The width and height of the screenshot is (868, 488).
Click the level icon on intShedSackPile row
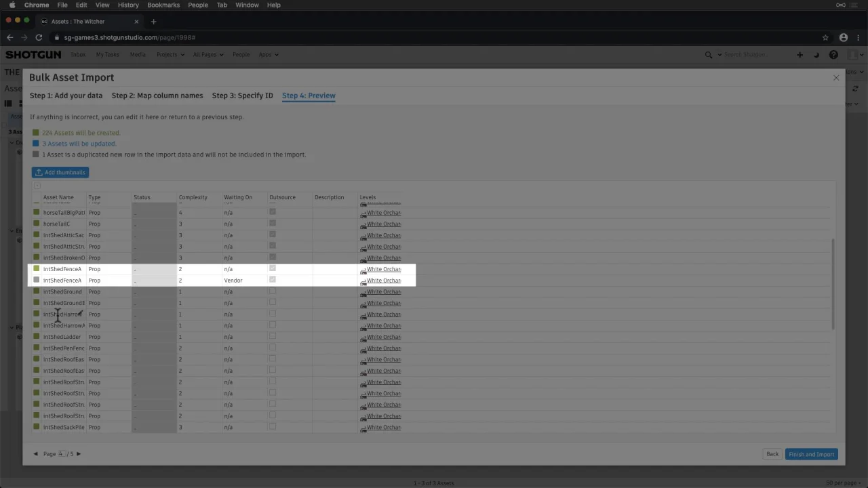coord(363,428)
